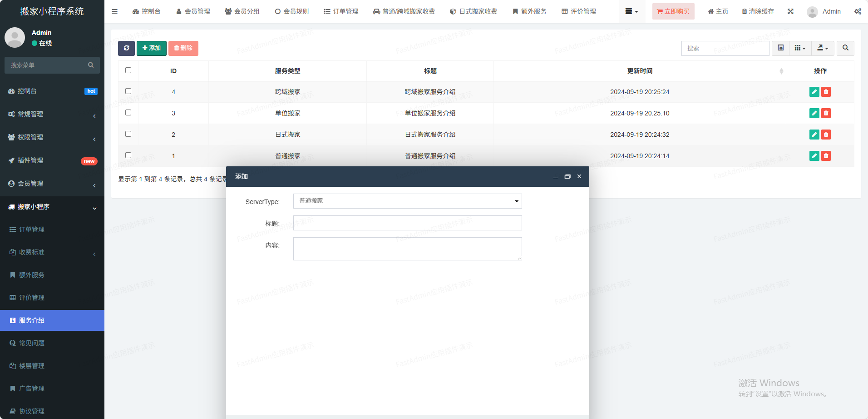Click the green edit icon for row ID 4

click(814, 92)
